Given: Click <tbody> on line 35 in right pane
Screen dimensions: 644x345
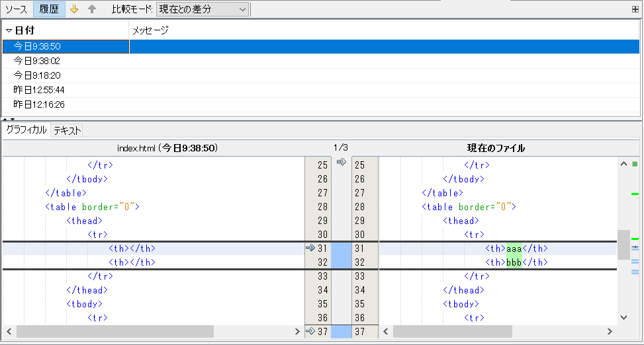Looking at the screenshot, I should (461, 305).
